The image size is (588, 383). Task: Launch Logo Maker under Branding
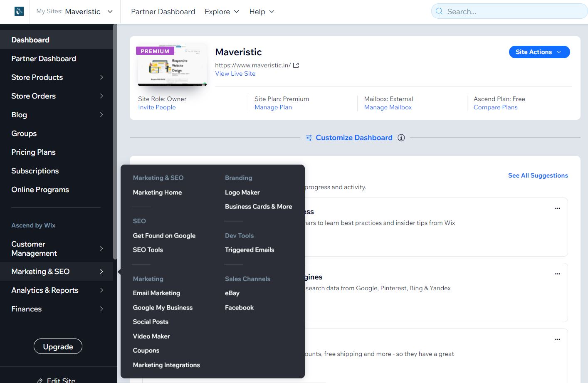(242, 193)
